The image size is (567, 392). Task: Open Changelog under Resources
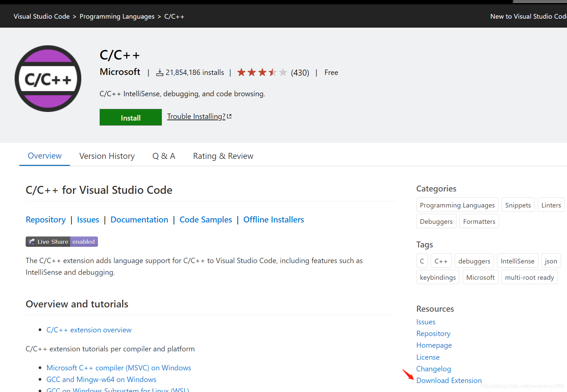tap(433, 369)
